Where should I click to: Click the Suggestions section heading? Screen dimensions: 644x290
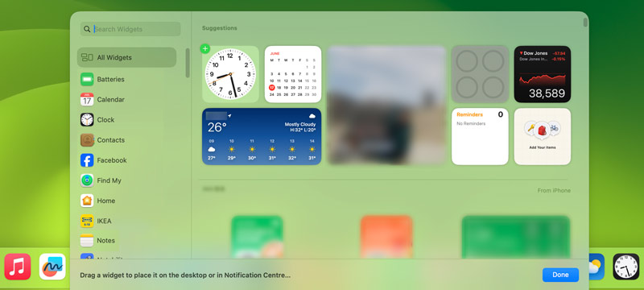pos(219,28)
